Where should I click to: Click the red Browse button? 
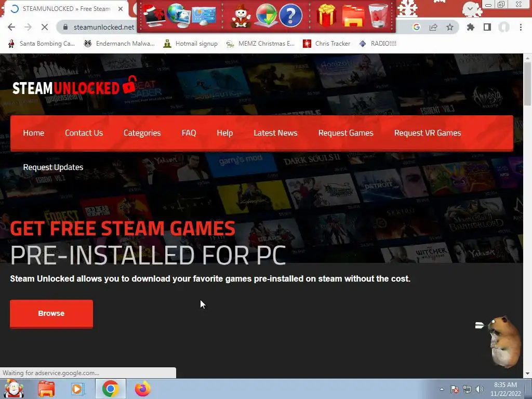[x=51, y=313]
